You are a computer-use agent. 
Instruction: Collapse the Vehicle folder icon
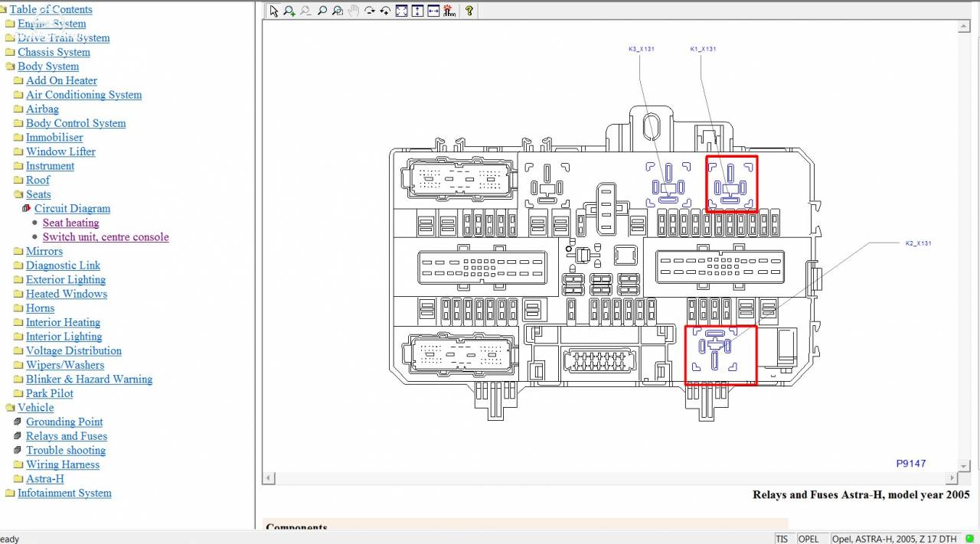tap(10, 408)
